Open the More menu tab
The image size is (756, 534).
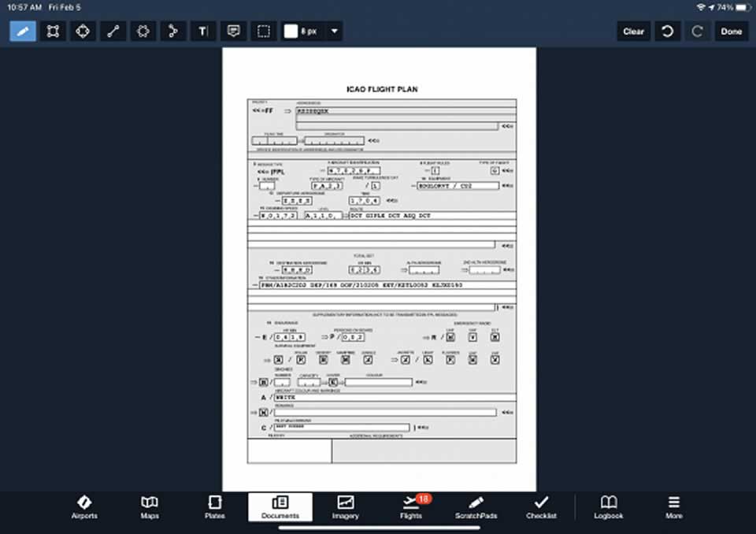pos(674,507)
